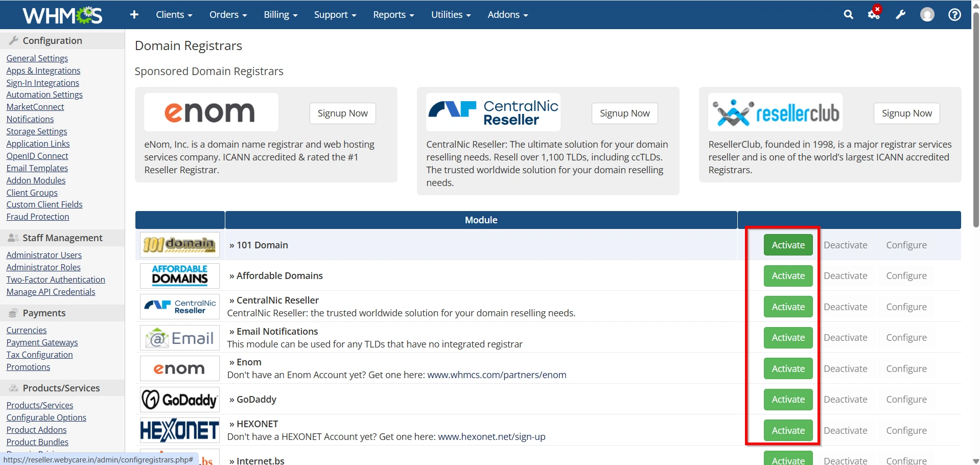
Task: Expand the Addons dropdown menu
Action: [508, 15]
